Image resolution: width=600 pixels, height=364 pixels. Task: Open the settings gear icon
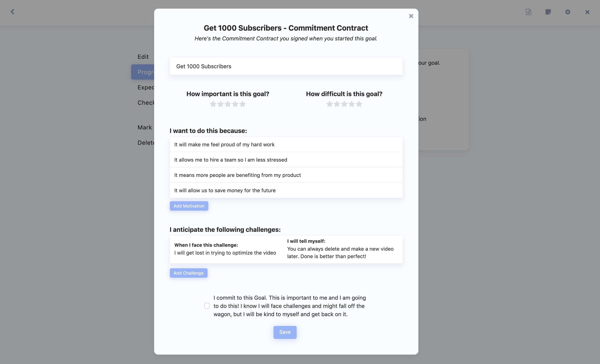point(568,12)
